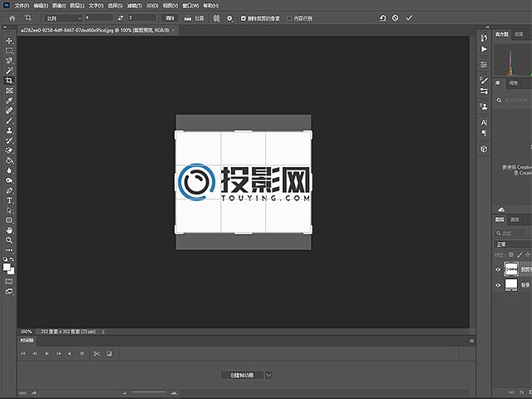Screen dimensions: 532x399
Task: Click the Create Frame Animation button
Action: [242, 375]
